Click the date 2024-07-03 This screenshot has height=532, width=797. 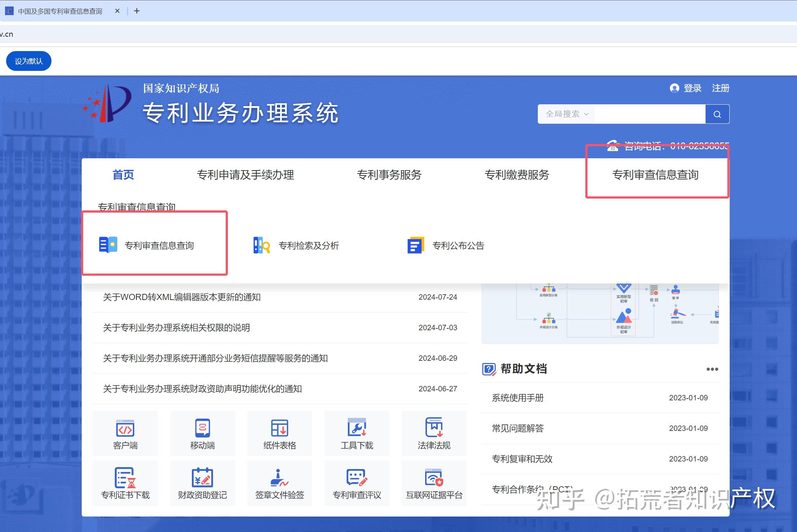pyautogui.click(x=438, y=328)
